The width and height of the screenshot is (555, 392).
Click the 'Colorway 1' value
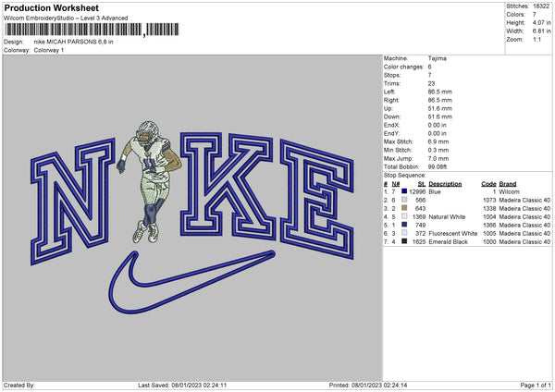point(49,50)
